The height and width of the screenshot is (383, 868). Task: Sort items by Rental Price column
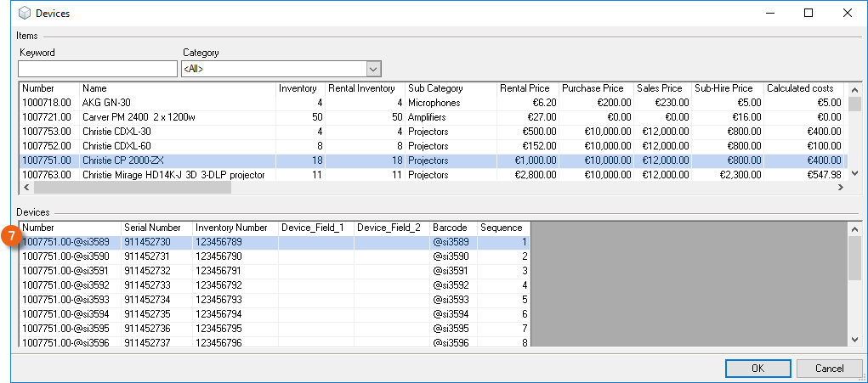tap(527, 88)
